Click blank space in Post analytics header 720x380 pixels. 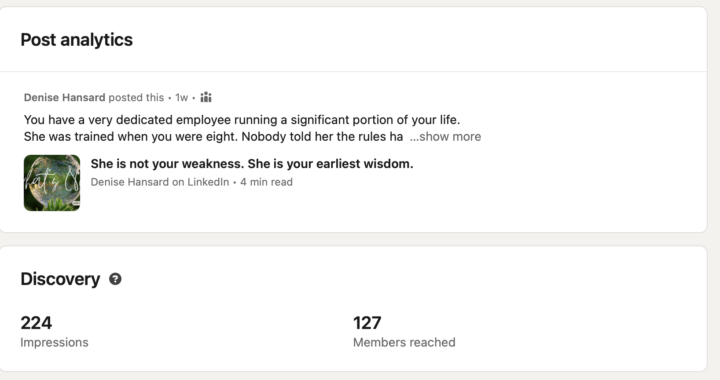click(413, 40)
